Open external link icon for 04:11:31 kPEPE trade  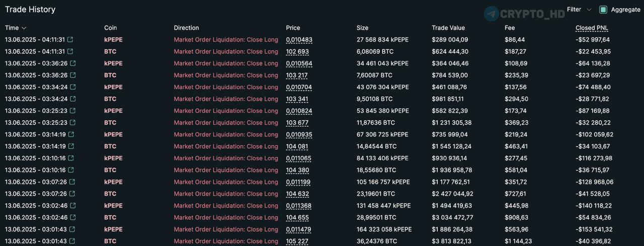point(70,40)
